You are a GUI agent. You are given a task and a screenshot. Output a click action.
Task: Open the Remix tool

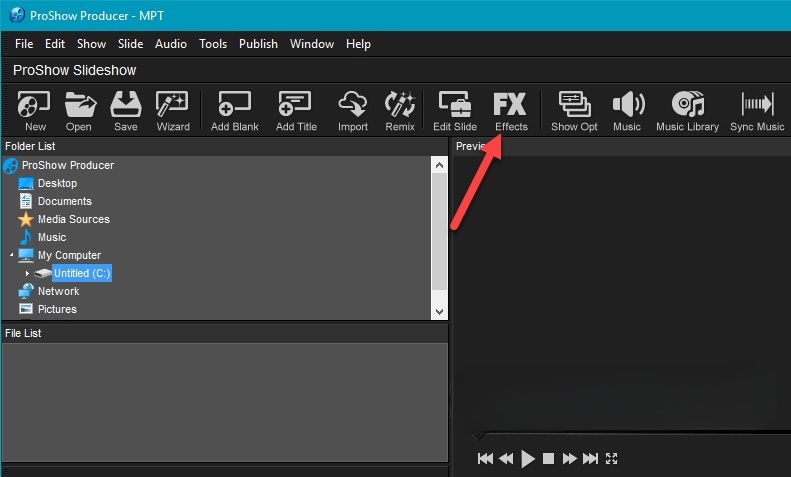coord(400,110)
